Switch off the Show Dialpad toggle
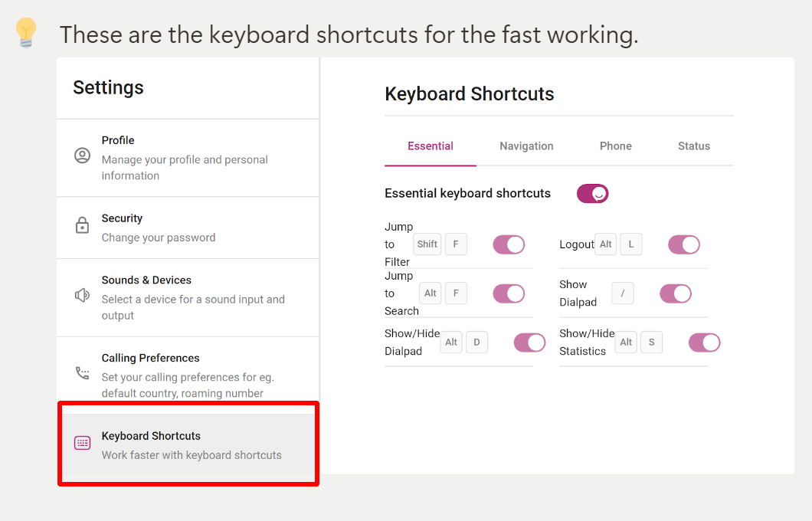The image size is (812, 521). coord(676,293)
